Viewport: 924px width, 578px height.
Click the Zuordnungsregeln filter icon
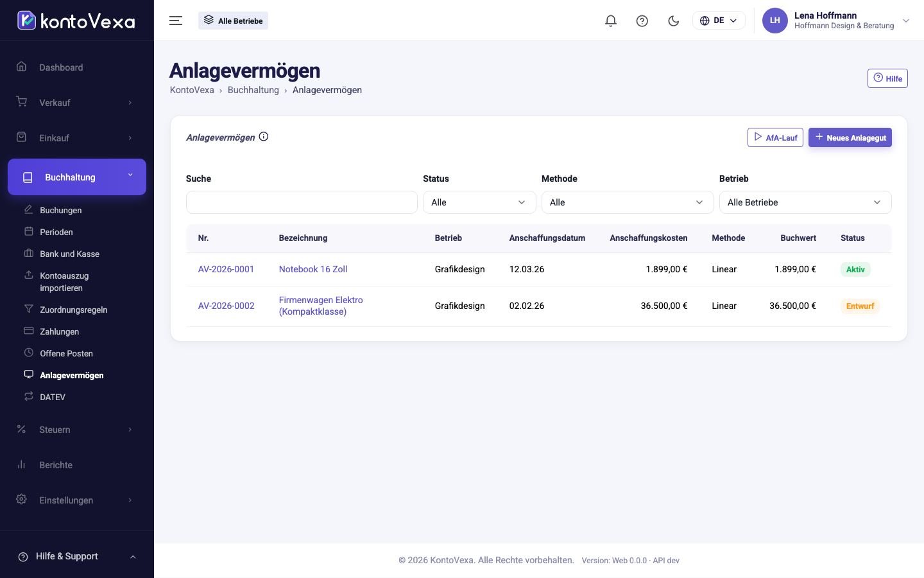28,309
